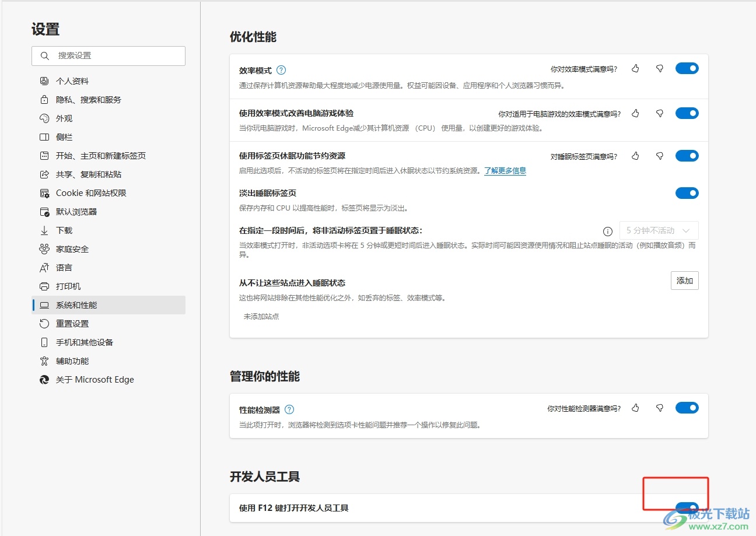
Task: Click the 从不让这些站点进入睡眠状态 label
Action: tap(292, 283)
